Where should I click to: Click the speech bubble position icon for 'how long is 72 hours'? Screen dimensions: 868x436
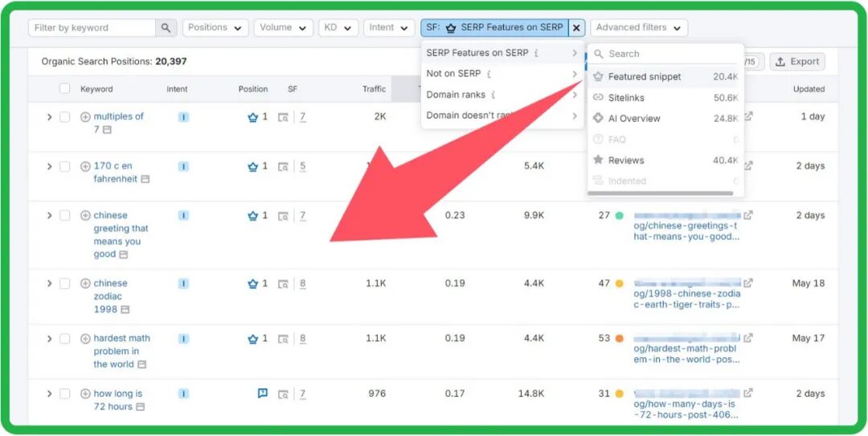click(x=262, y=393)
